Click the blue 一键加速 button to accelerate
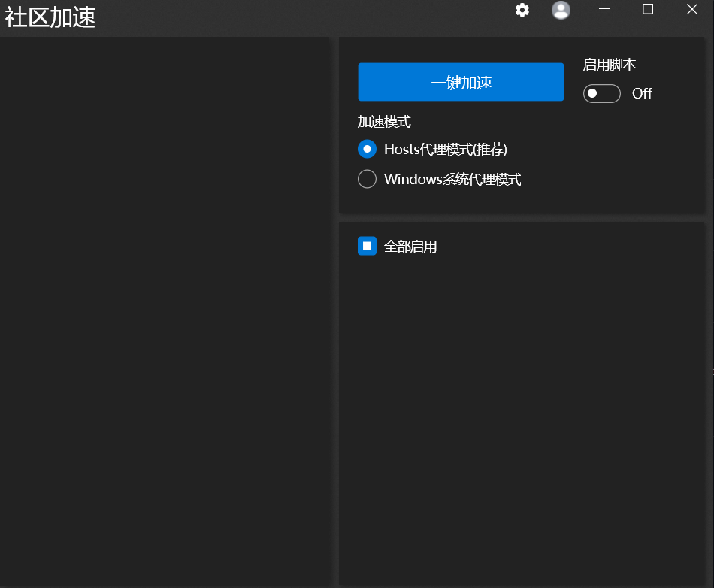The width and height of the screenshot is (714, 588). (x=460, y=81)
